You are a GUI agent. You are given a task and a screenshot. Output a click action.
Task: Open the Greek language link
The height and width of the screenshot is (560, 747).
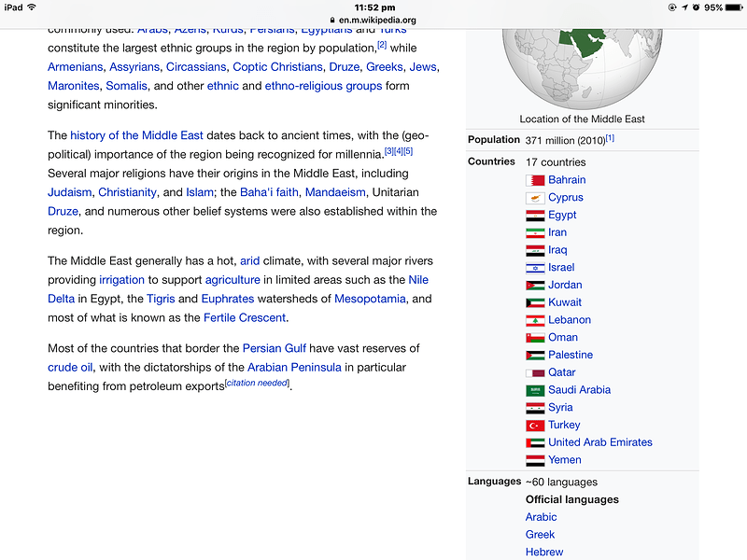pyautogui.click(x=541, y=535)
